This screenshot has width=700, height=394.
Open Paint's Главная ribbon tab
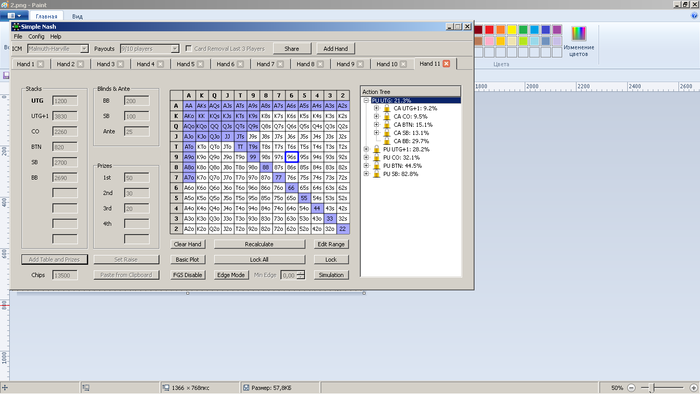pyautogui.click(x=46, y=17)
